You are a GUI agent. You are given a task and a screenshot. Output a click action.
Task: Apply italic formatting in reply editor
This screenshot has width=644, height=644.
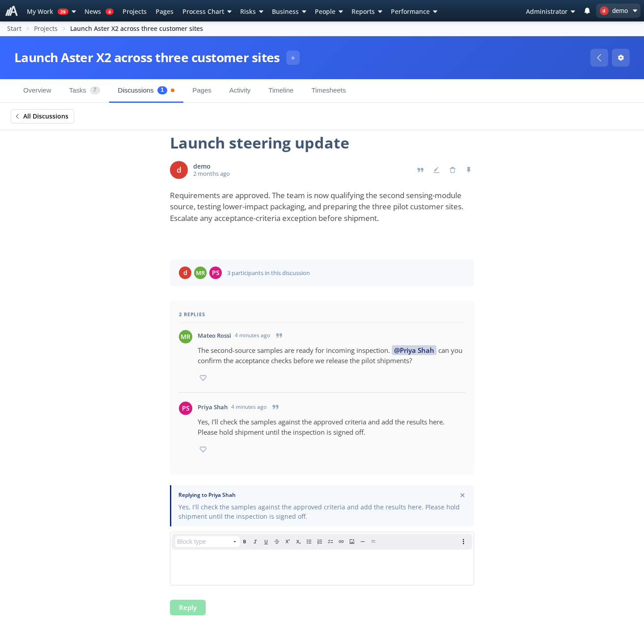255,542
